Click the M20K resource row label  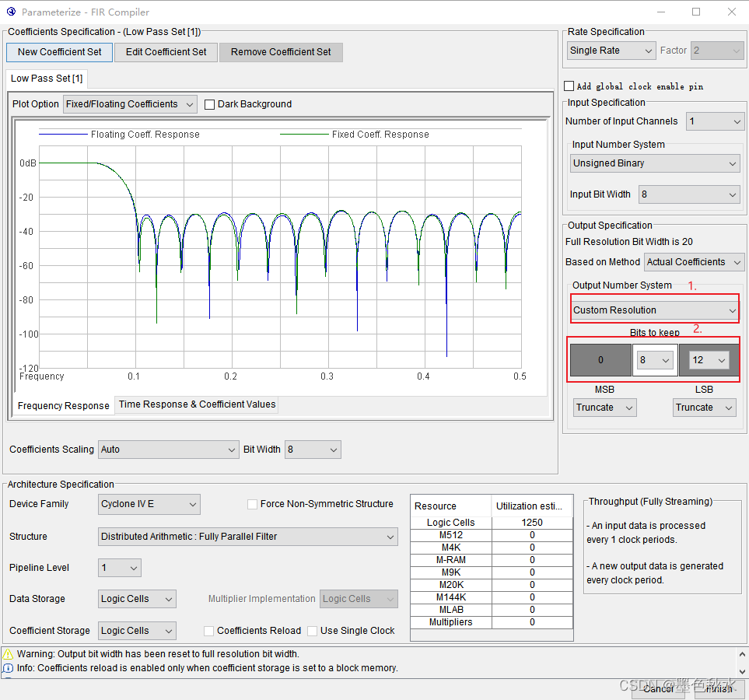[x=451, y=585]
